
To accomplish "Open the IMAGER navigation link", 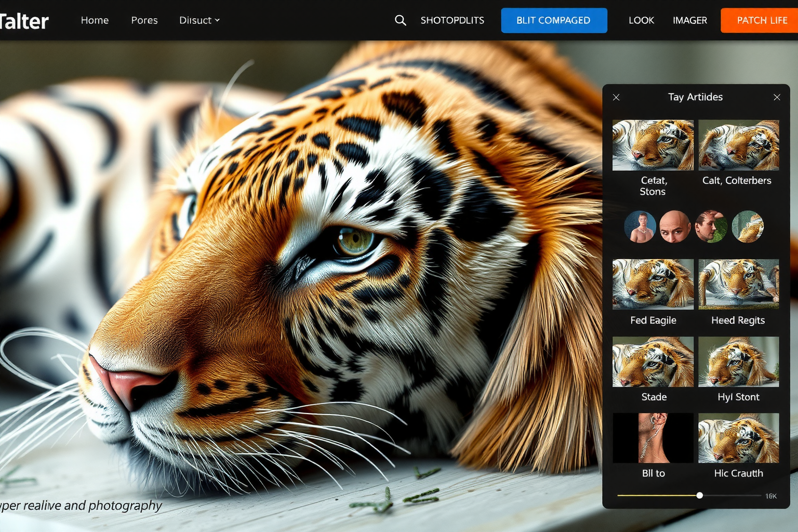I will coord(689,20).
